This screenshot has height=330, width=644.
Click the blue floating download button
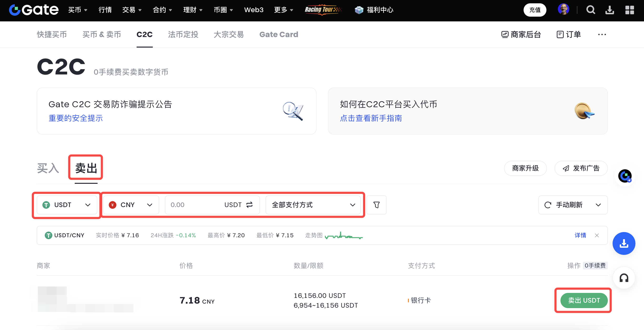click(x=624, y=243)
